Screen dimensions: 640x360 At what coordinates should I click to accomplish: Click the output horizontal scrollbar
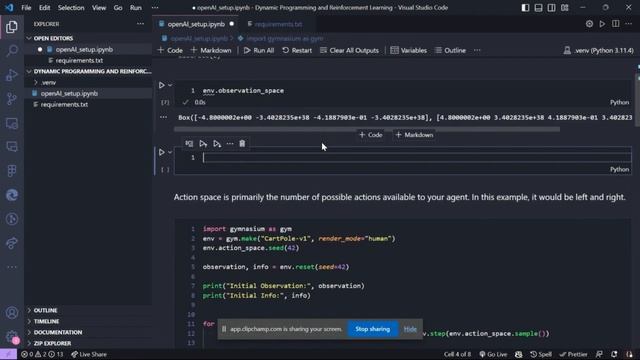(367, 129)
